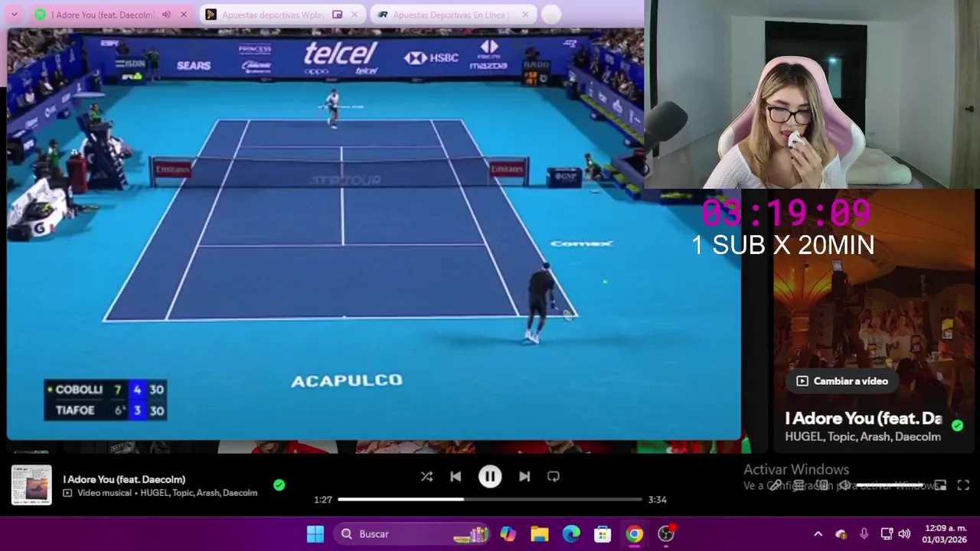Open the system volume tray icon
Image resolution: width=980 pixels, height=551 pixels.
(x=904, y=534)
